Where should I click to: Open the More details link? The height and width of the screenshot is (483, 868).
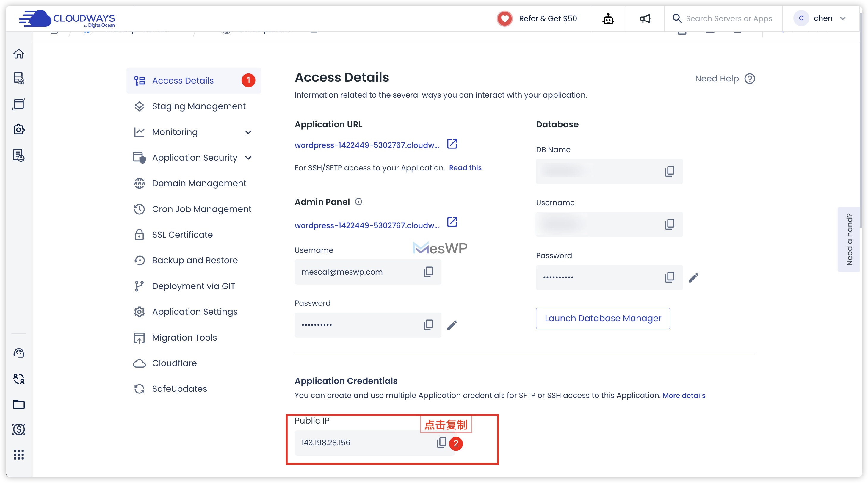coord(684,396)
